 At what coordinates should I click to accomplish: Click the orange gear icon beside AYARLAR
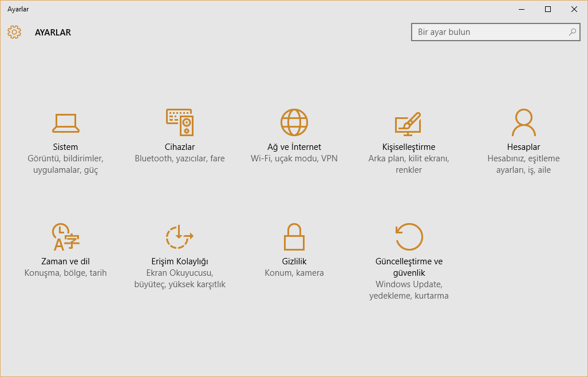(14, 32)
